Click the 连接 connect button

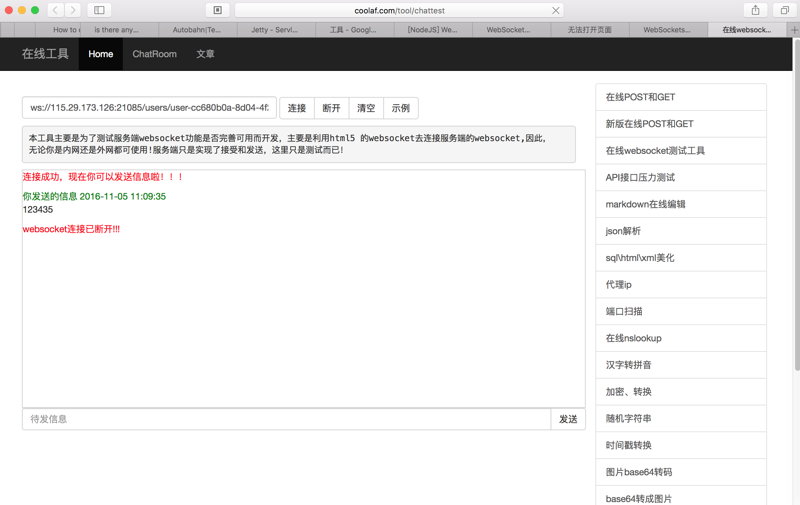click(297, 108)
